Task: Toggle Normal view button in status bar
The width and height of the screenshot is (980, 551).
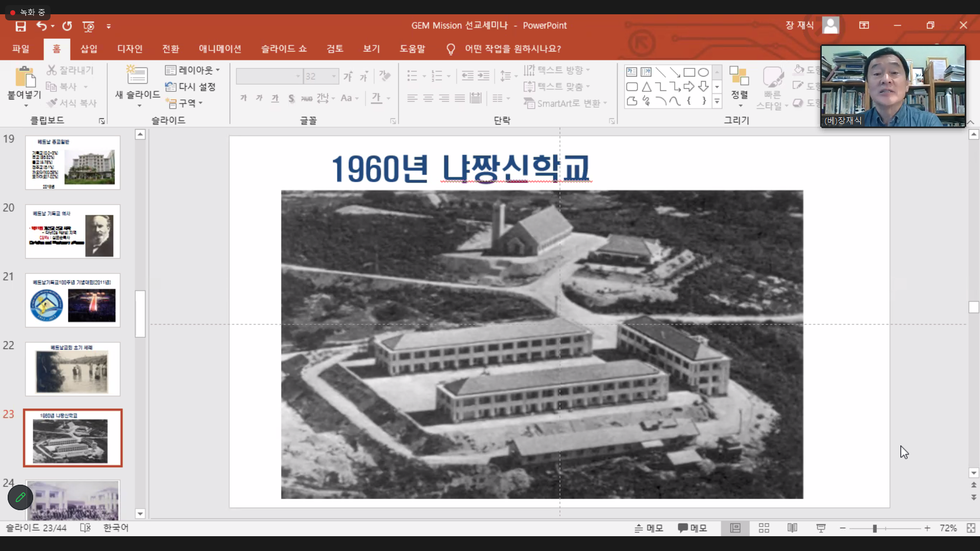Action: click(x=735, y=528)
